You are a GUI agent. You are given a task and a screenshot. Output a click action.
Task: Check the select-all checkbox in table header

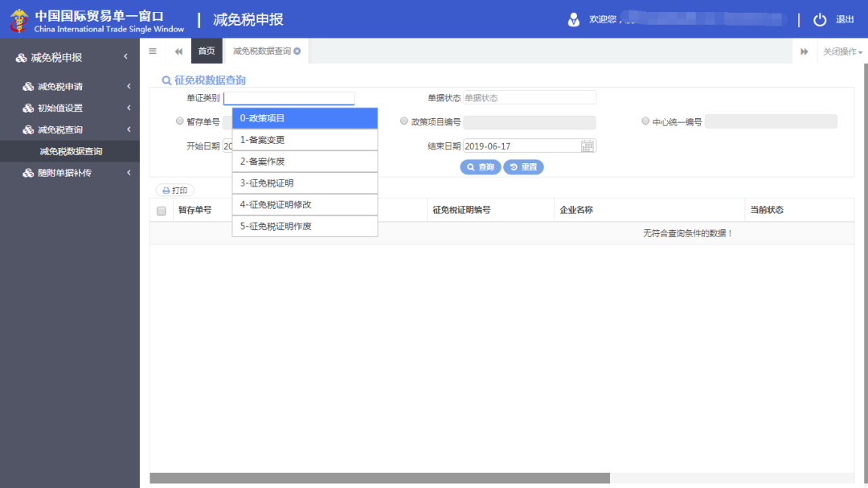(161, 210)
